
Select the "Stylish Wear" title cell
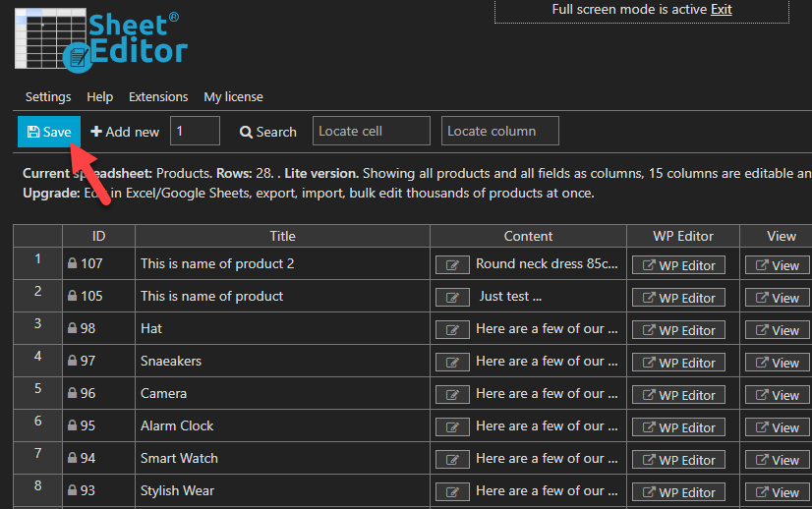tap(282, 490)
